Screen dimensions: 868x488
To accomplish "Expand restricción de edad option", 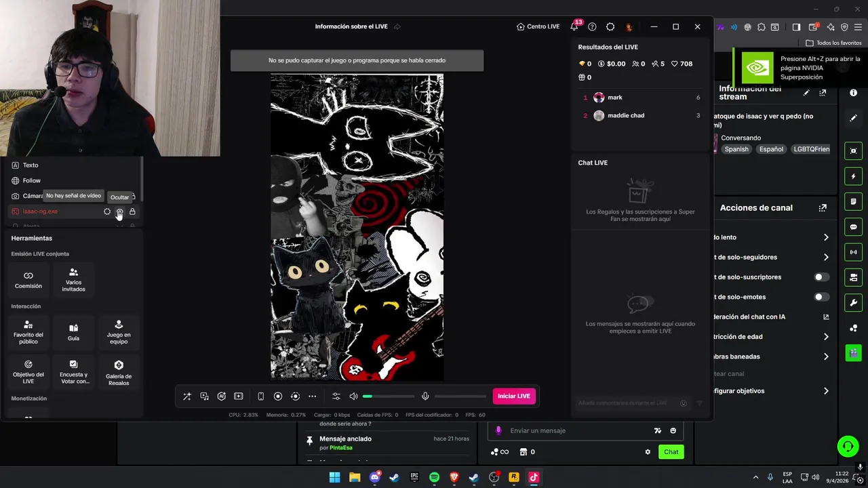I will (x=826, y=337).
